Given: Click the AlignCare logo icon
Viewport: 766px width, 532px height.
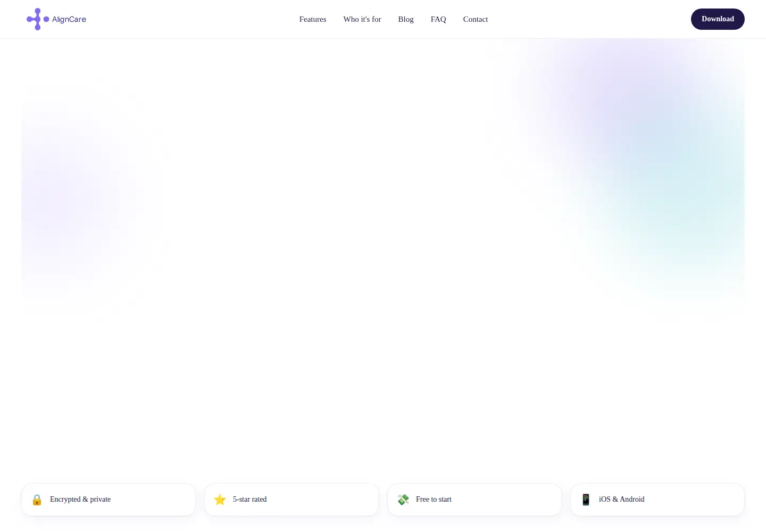Looking at the screenshot, I should 38,19.
